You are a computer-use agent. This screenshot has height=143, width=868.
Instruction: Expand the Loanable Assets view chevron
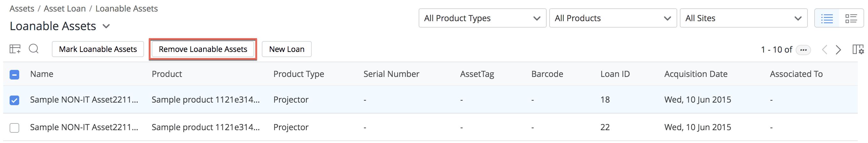click(x=106, y=26)
